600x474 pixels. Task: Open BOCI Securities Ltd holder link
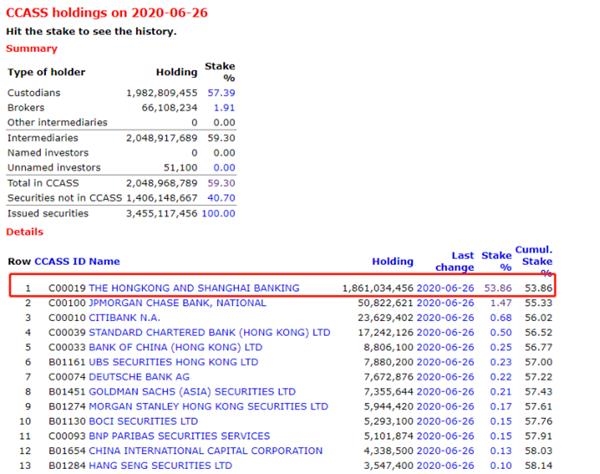tap(143, 422)
